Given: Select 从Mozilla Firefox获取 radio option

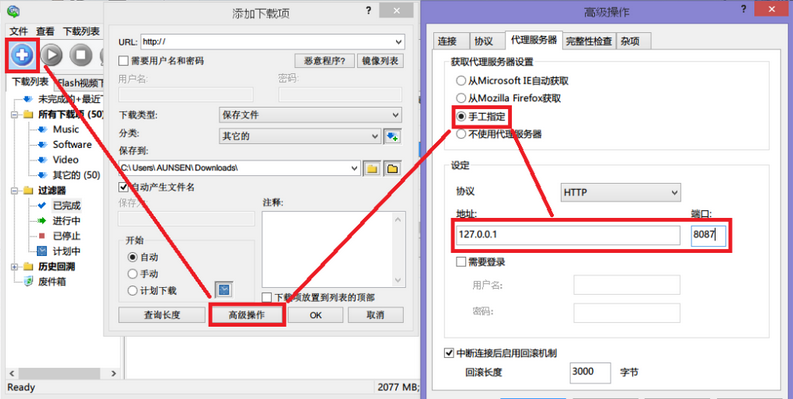Looking at the screenshot, I should click(x=461, y=98).
